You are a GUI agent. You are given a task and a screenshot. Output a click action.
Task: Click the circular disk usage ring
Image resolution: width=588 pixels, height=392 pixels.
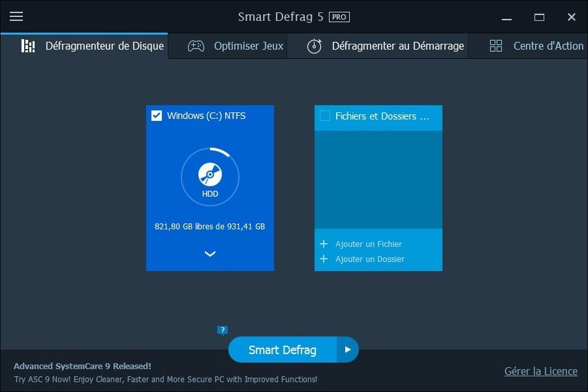click(x=210, y=176)
